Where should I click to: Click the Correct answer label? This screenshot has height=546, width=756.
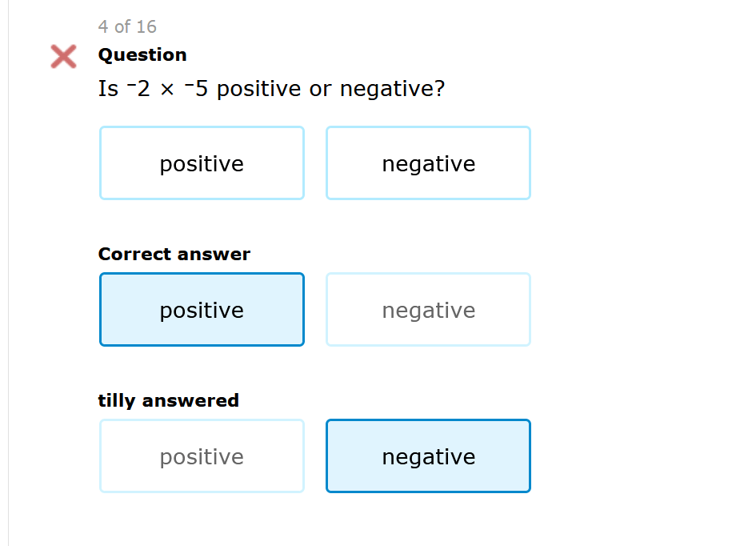(x=174, y=255)
